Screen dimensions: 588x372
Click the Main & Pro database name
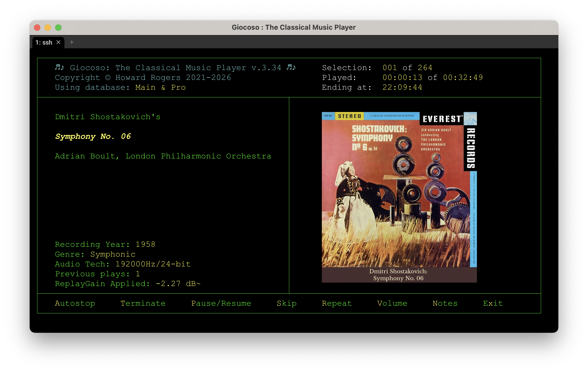pyautogui.click(x=160, y=87)
